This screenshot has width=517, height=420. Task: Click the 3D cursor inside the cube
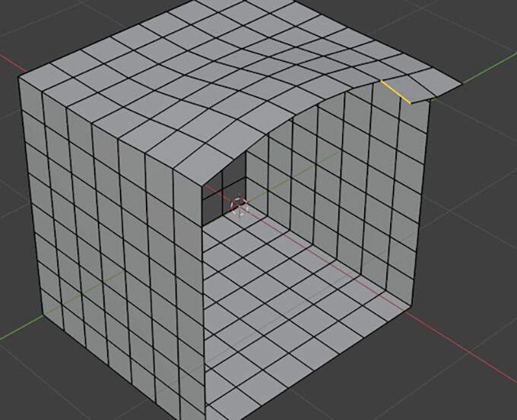(x=239, y=204)
